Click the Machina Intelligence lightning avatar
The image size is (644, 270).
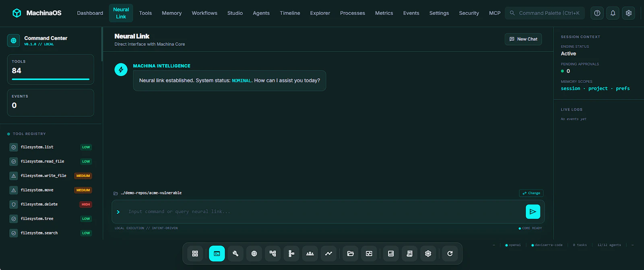[x=121, y=70]
